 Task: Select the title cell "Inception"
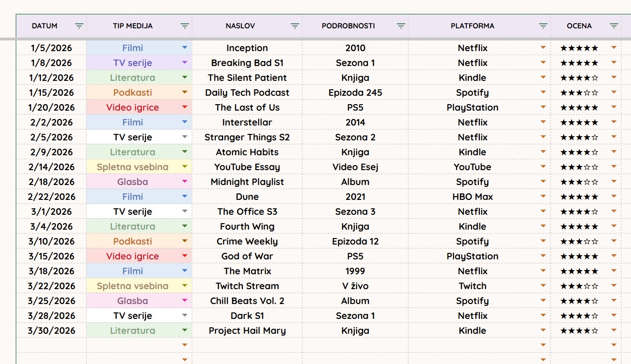pyautogui.click(x=247, y=48)
